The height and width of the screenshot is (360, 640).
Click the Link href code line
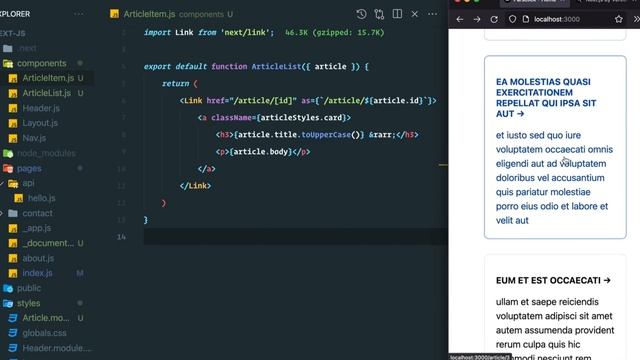pyautogui.click(x=308, y=100)
